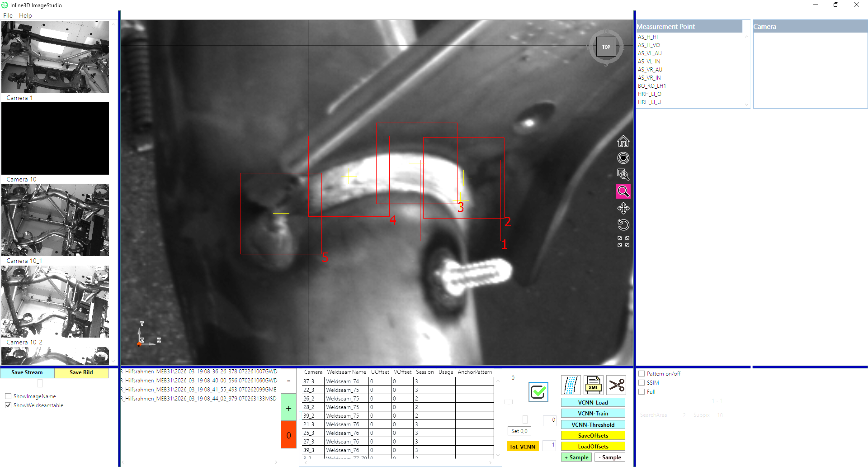Click the VCNN-Load button
Viewport: 868px width, 467px height.
(x=593, y=403)
